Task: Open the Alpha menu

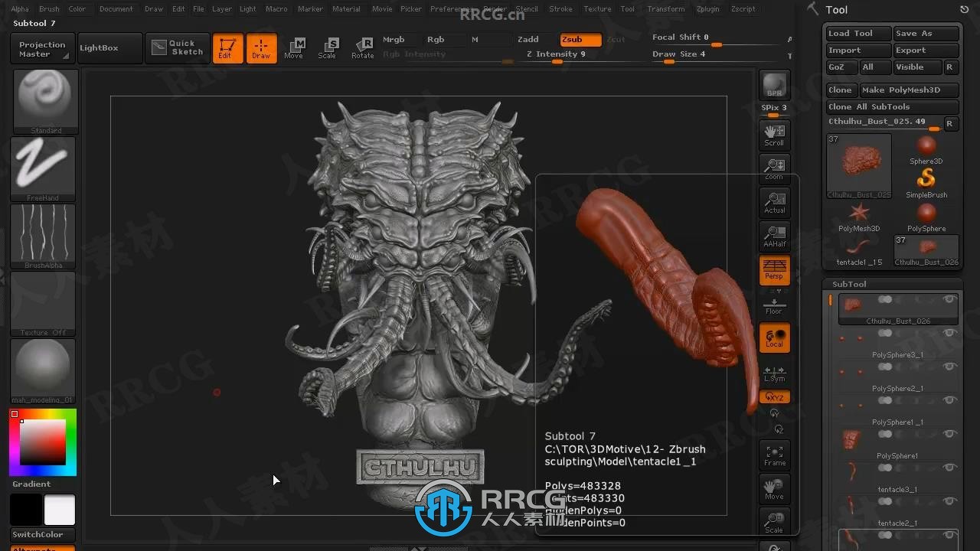Action: point(20,9)
